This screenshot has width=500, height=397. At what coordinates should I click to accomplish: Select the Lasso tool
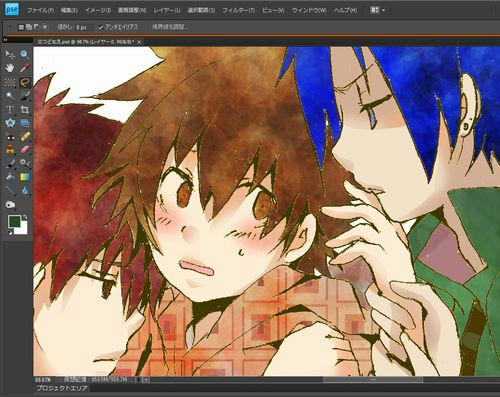coord(24,82)
